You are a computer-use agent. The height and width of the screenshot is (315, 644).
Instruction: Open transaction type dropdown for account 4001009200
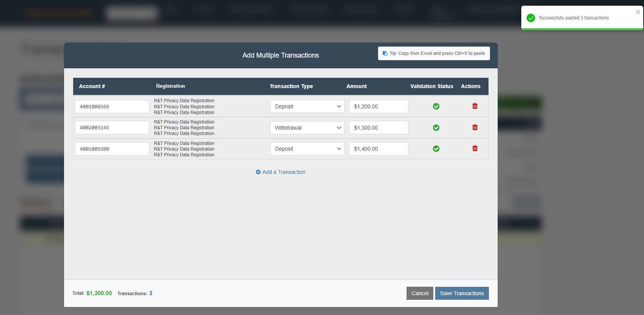(307, 149)
